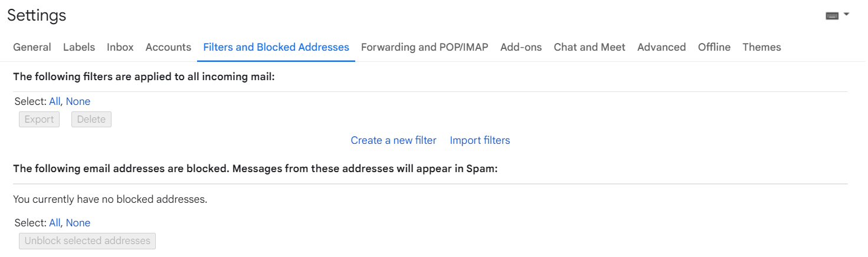The height and width of the screenshot is (257, 868).
Task: Select All filters link
Action: coord(55,101)
